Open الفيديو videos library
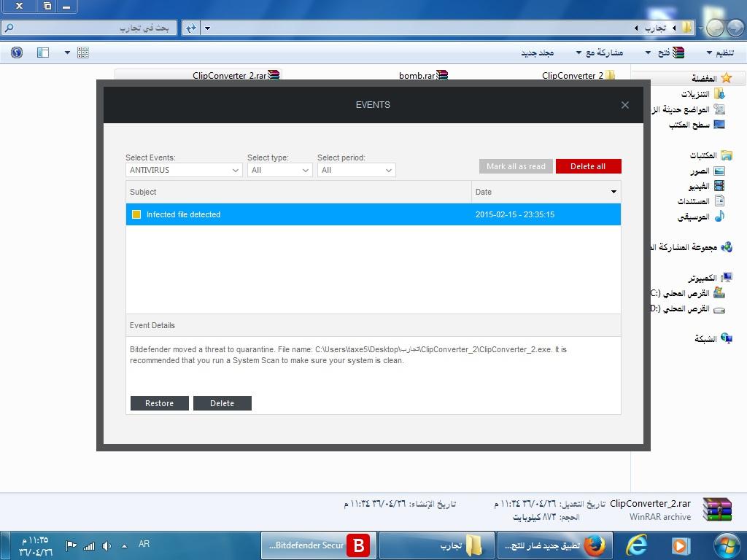The height and width of the screenshot is (560, 747). (x=706, y=186)
